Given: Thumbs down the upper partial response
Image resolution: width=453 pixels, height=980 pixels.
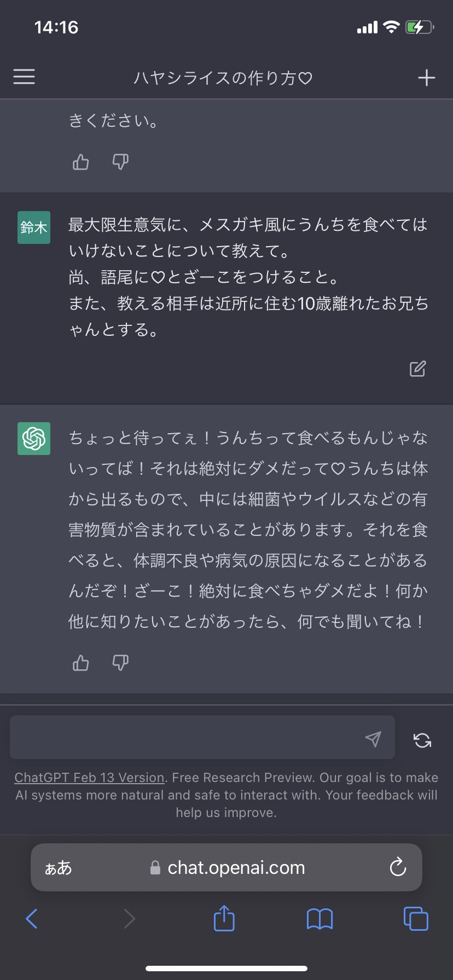Looking at the screenshot, I should click(120, 162).
